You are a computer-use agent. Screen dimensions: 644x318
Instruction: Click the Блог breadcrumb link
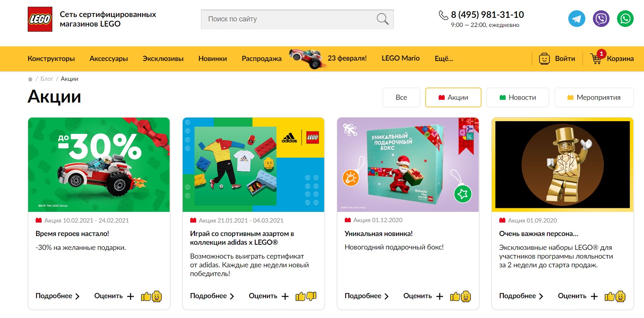47,79
